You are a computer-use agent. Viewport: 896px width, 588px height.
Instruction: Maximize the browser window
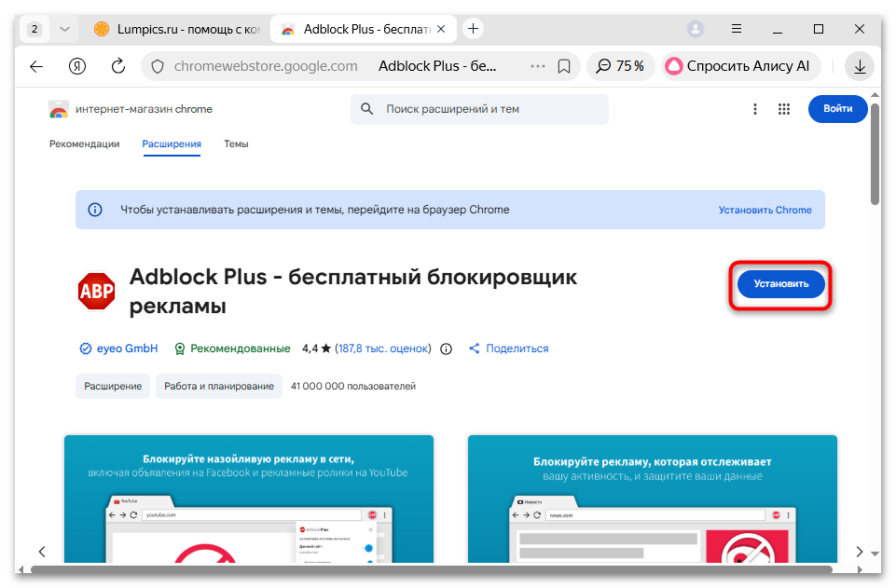[819, 29]
